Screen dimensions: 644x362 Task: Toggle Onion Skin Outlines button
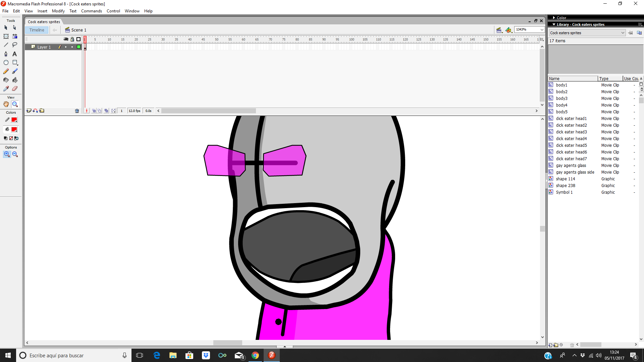[100, 111]
